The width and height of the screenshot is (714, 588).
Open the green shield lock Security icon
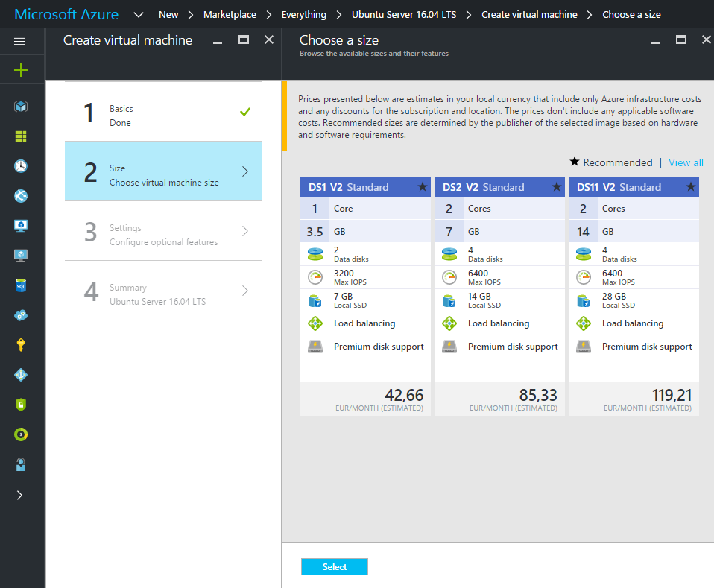(20, 405)
